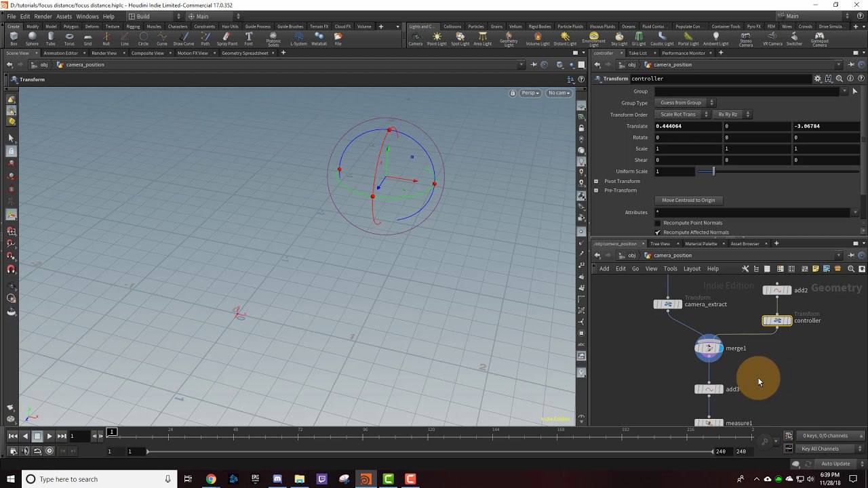Toggle Recompute Point Normals checkbox
Viewport: 868px width, 488px height.
657,223
